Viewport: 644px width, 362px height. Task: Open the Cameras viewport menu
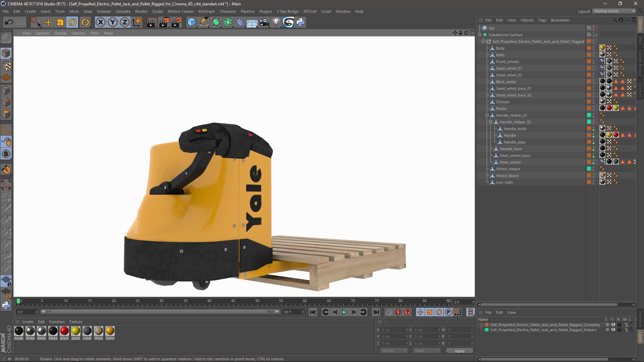pos(42,33)
